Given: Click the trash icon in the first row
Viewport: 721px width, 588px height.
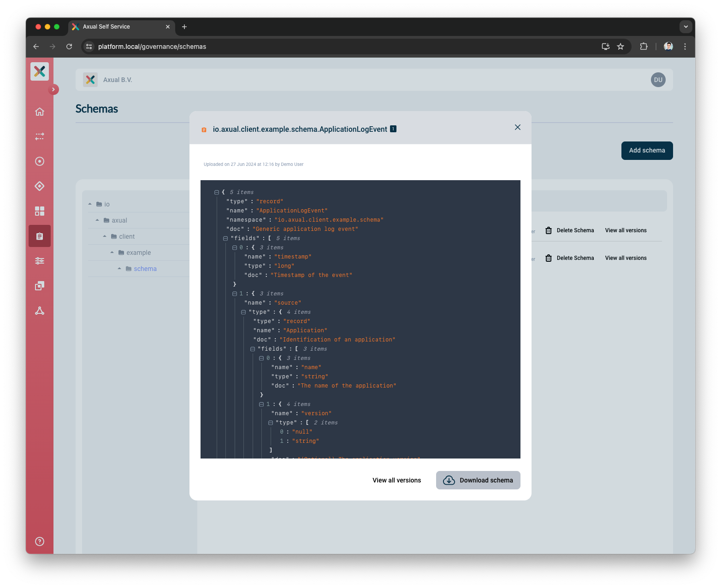Looking at the screenshot, I should (x=549, y=230).
